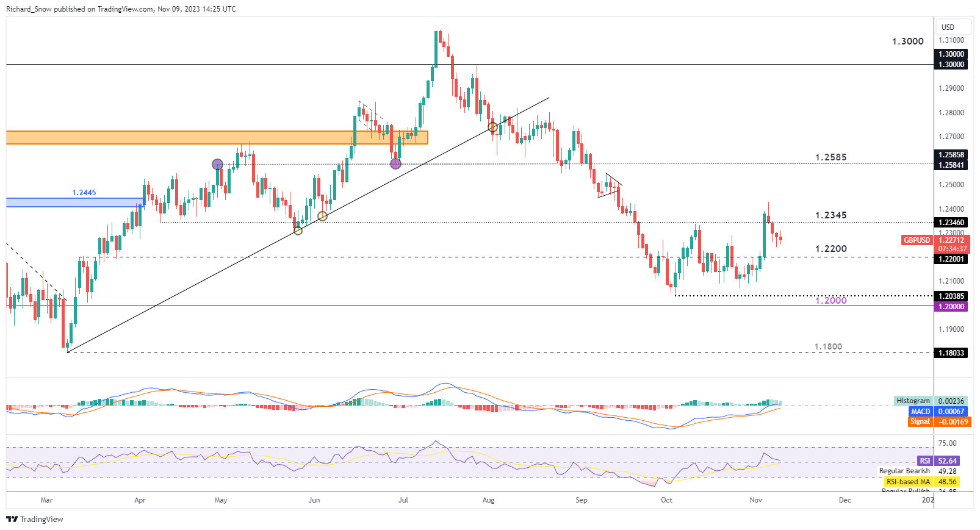Select the orange resistance zone rectangle
This screenshot has height=530, width=980.
217,137
